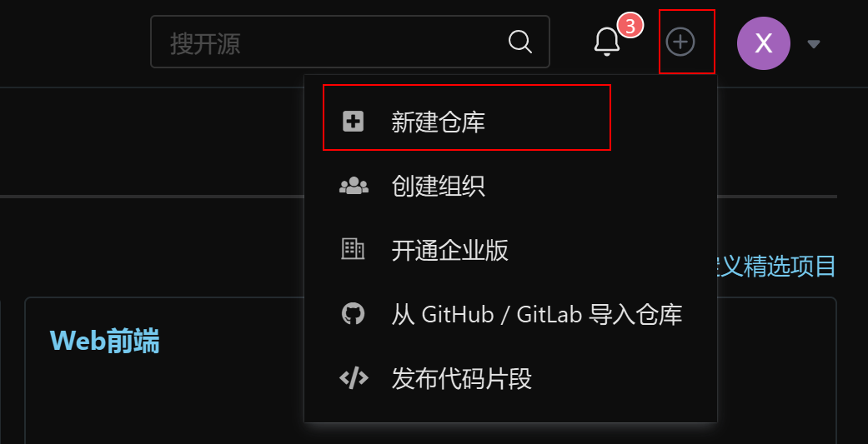Open the Web前端 link
This screenshot has height=444, width=868.
click(104, 341)
